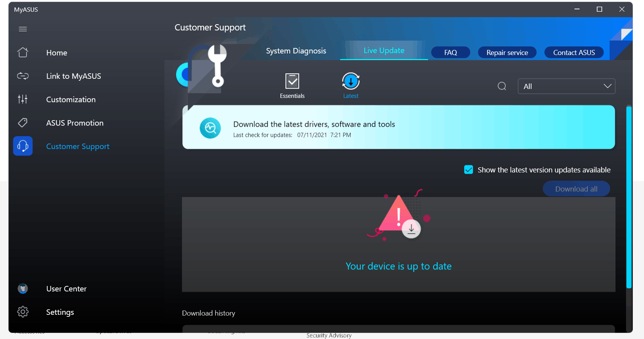Click the vertical scrollbar in Live Update
This screenshot has width=644, height=339.
[x=629, y=197]
